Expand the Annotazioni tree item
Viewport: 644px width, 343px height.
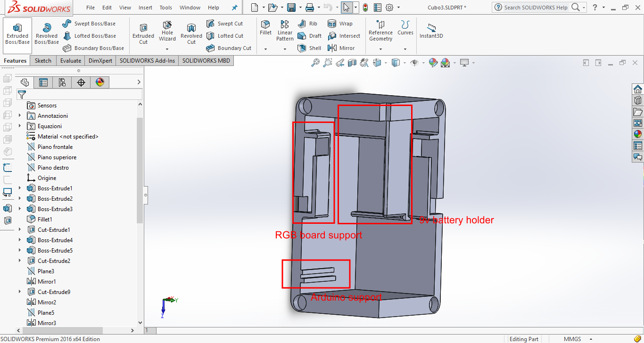click(20, 115)
